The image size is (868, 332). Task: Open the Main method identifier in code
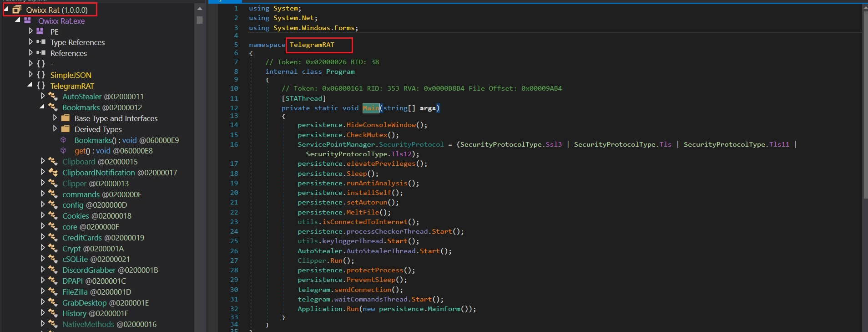[x=370, y=108]
